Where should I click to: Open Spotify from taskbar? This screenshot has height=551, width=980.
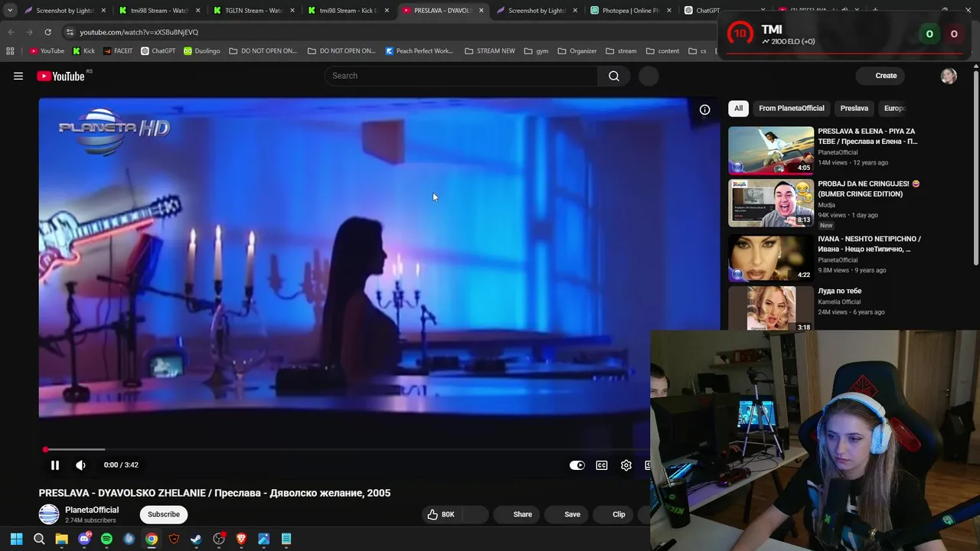(106, 539)
